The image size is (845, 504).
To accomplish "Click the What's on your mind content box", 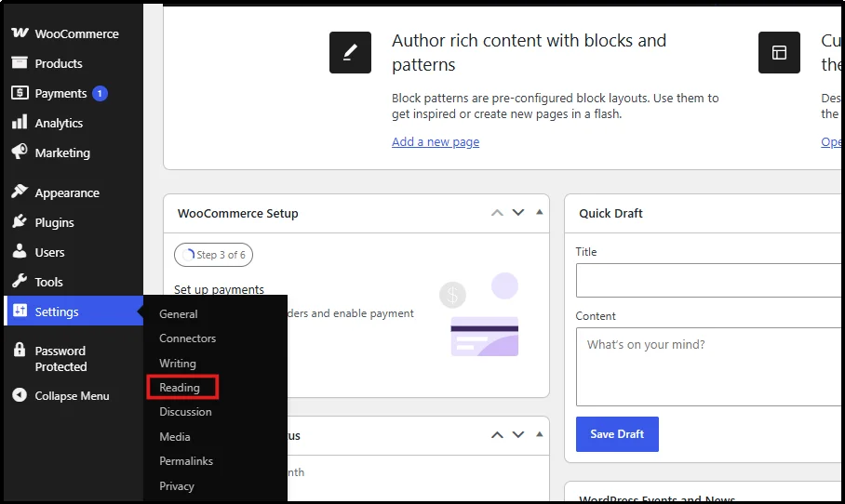I will tap(708, 366).
